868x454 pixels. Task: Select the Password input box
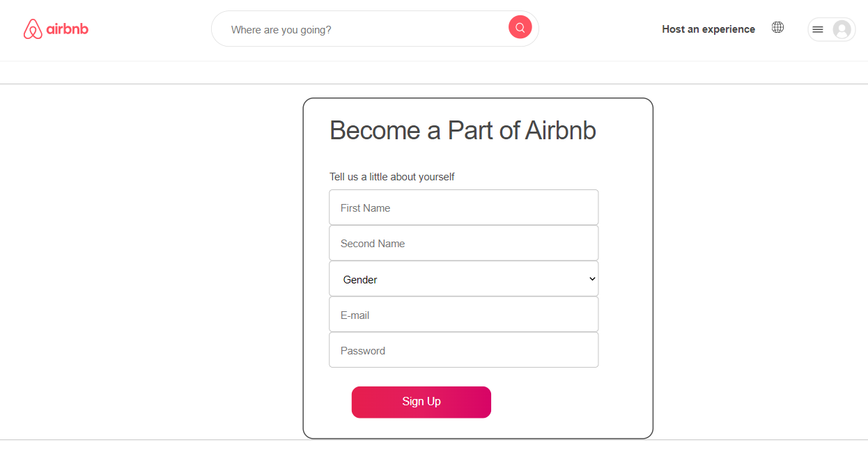pyautogui.click(x=464, y=350)
